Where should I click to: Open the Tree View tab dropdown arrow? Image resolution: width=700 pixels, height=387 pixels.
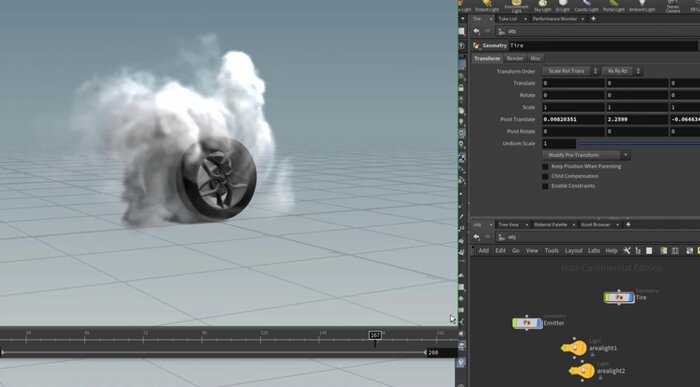click(526, 225)
